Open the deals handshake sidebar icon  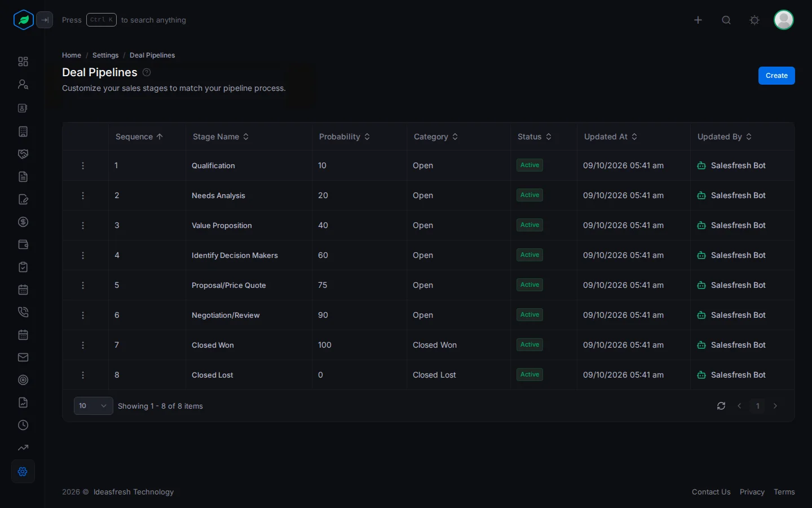pos(23,154)
